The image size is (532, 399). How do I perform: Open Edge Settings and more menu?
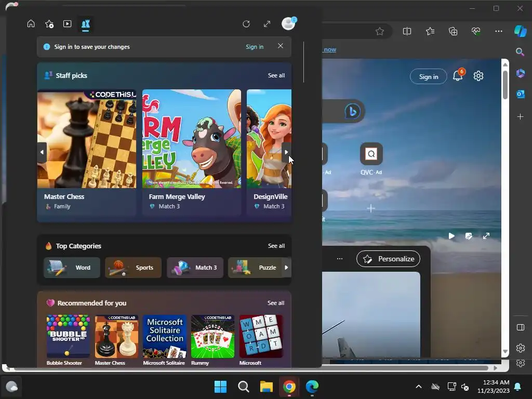tap(498, 31)
